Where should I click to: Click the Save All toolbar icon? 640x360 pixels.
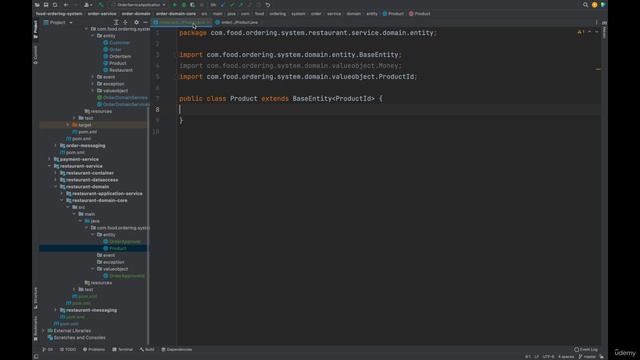point(46,5)
